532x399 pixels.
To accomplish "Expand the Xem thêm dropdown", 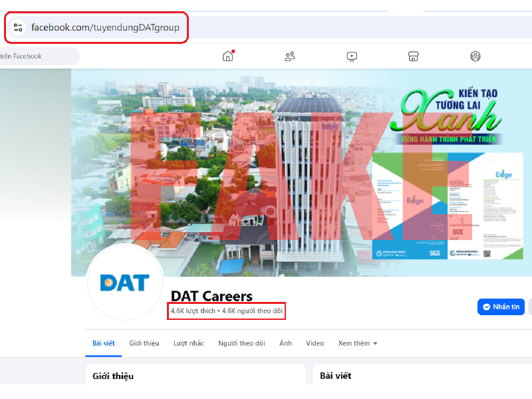I will click(358, 343).
